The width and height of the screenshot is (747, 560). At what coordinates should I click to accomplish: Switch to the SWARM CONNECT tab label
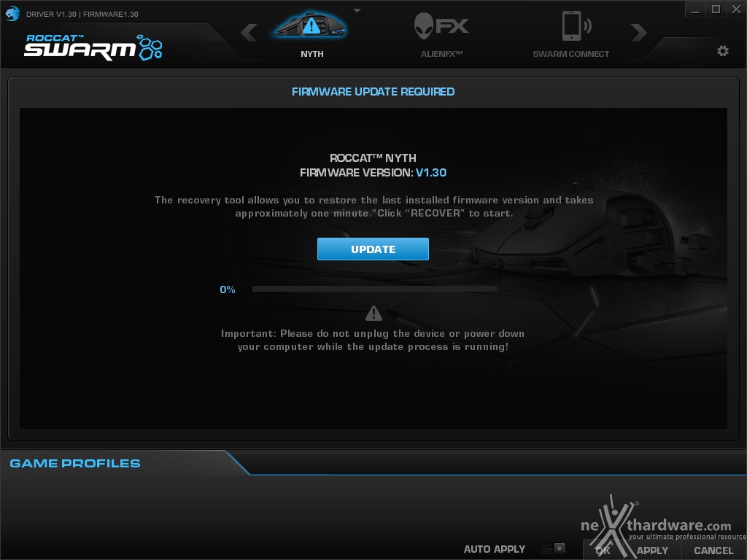[x=570, y=54]
